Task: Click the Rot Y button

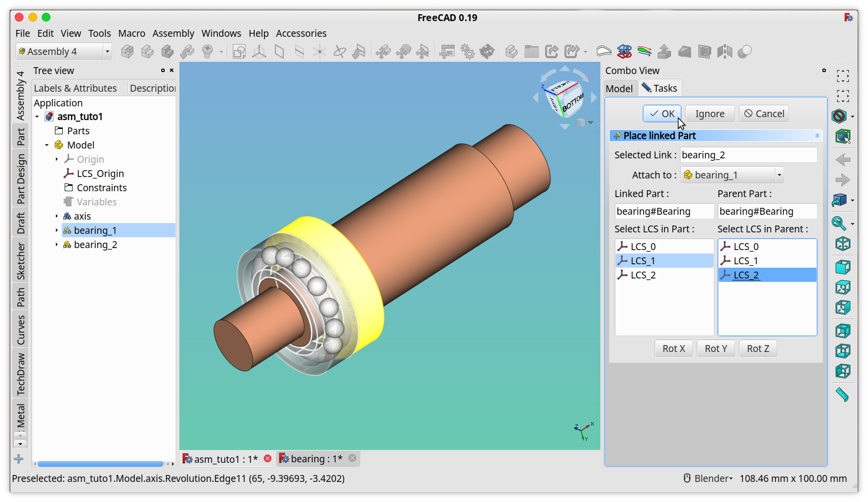Action: point(716,349)
